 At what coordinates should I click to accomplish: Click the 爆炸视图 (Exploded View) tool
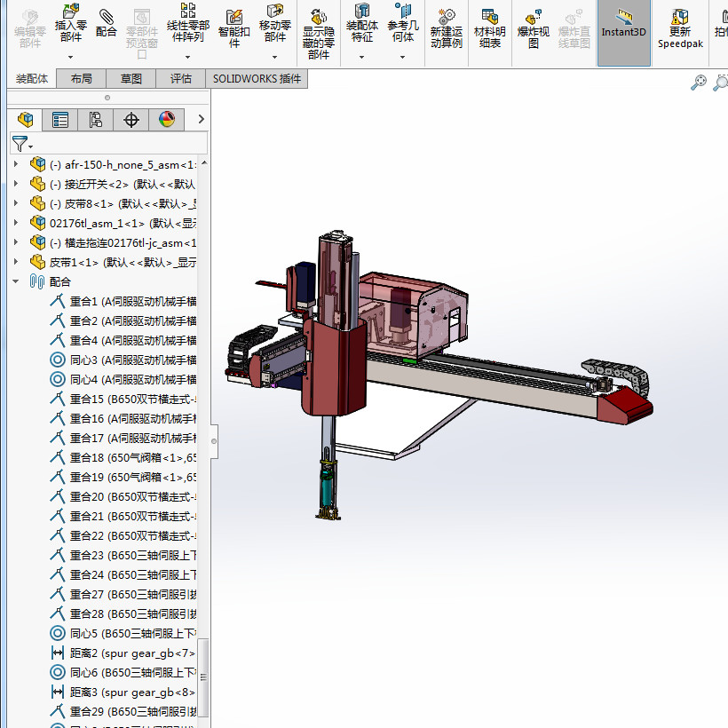tap(533, 28)
